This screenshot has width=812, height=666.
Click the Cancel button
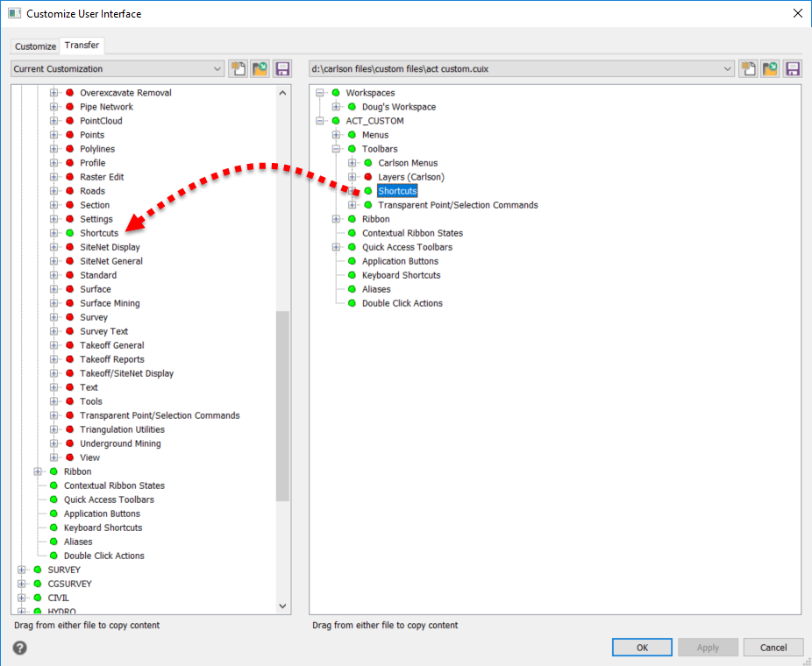773,648
